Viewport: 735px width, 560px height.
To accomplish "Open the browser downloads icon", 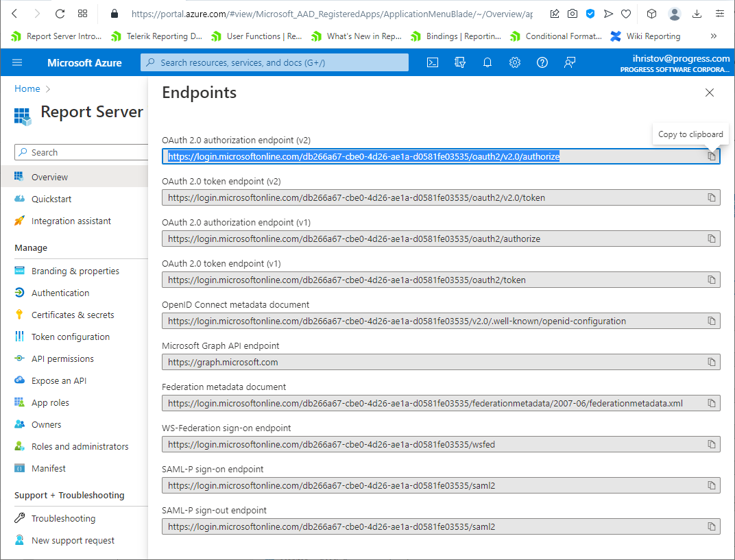I will point(698,13).
